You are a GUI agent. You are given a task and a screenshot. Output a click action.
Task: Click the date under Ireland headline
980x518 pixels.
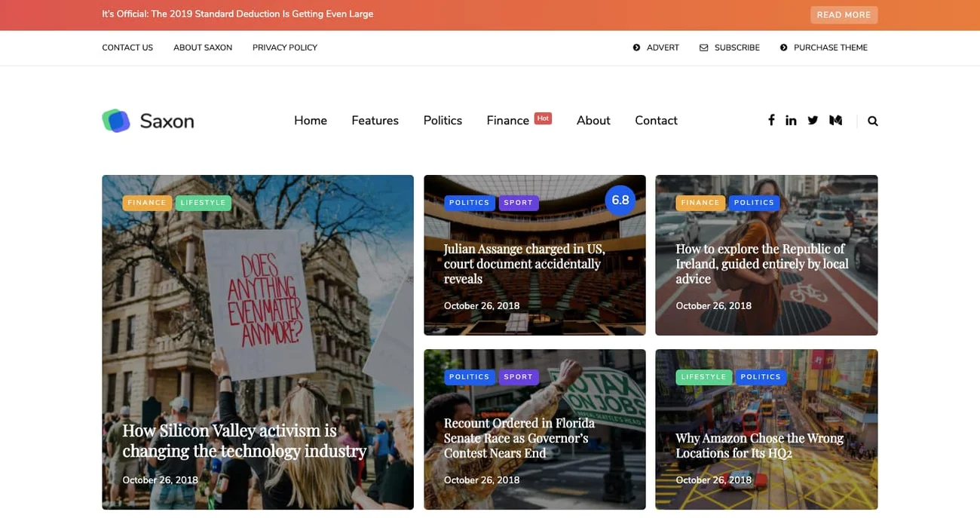(x=713, y=306)
